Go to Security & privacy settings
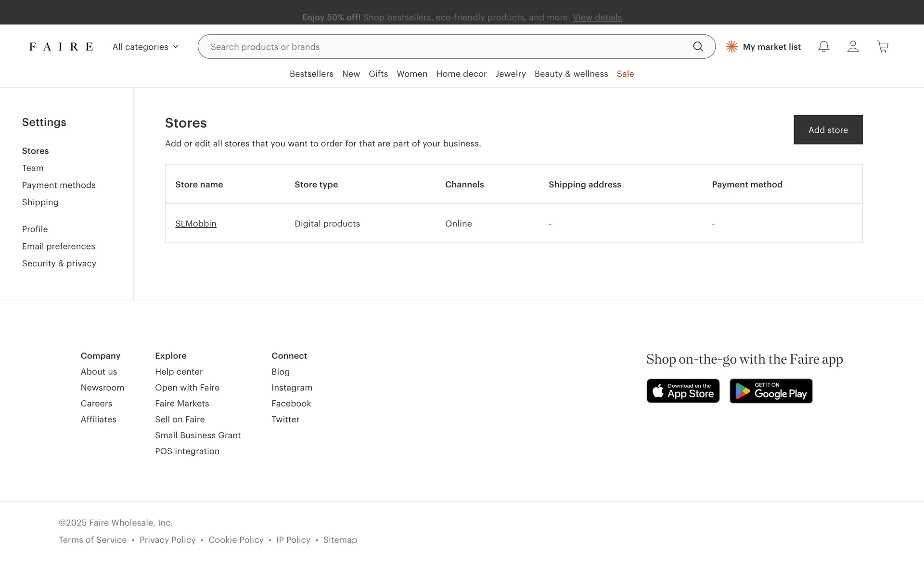 coord(59,263)
